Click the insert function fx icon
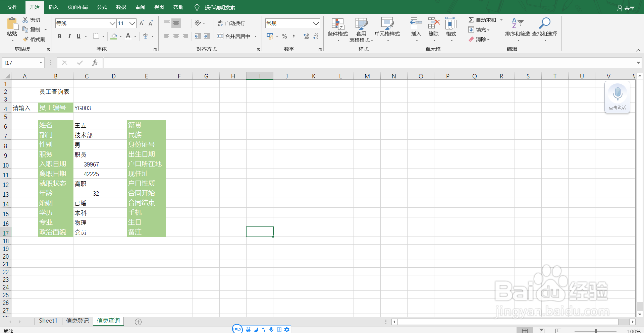This screenshot has width=644, height=333. pos(95,63)
